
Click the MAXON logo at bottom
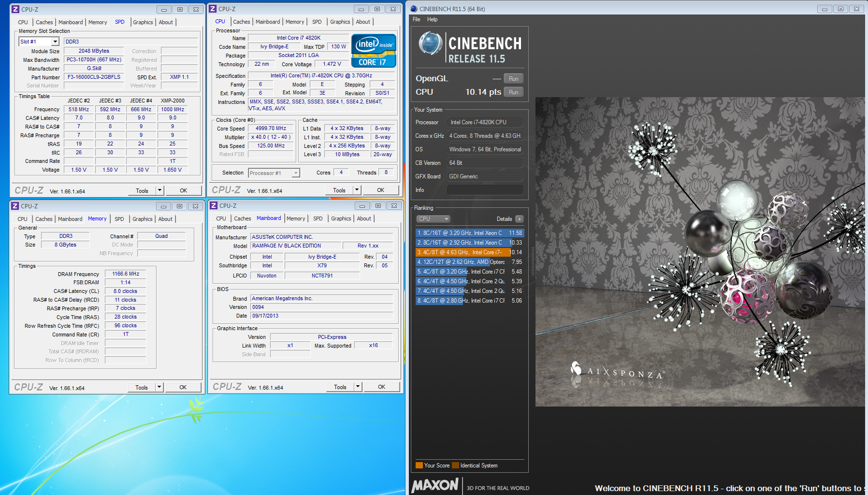point(434,485)
